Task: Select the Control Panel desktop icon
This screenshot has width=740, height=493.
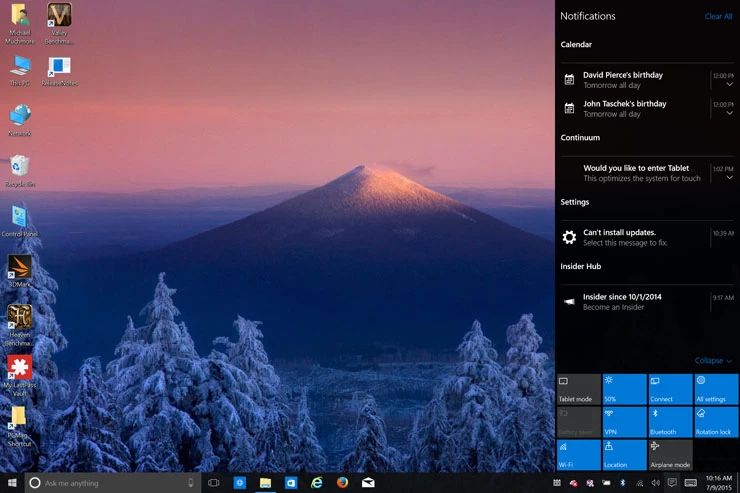Action: click(x=19, y=221)
